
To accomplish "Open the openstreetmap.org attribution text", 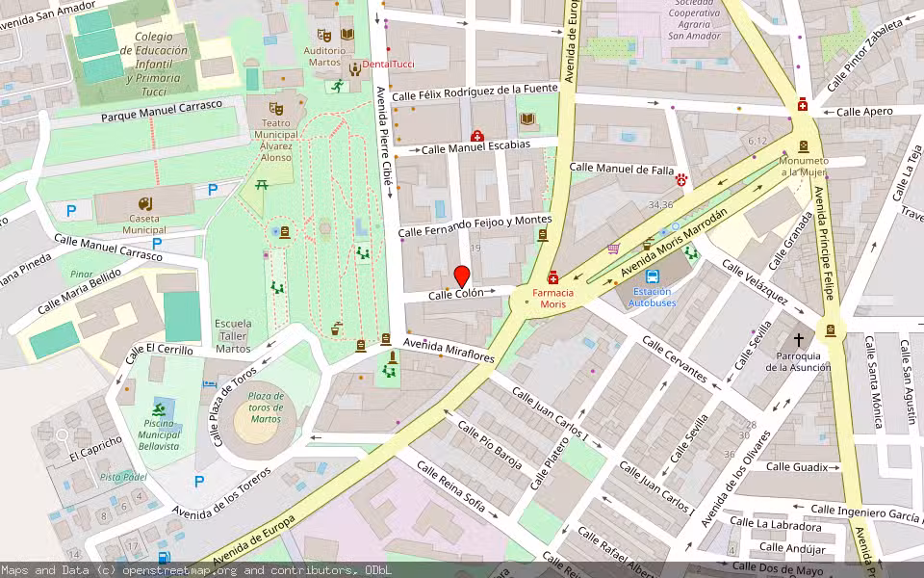I will pyautogui.click(x=179, y=570).
